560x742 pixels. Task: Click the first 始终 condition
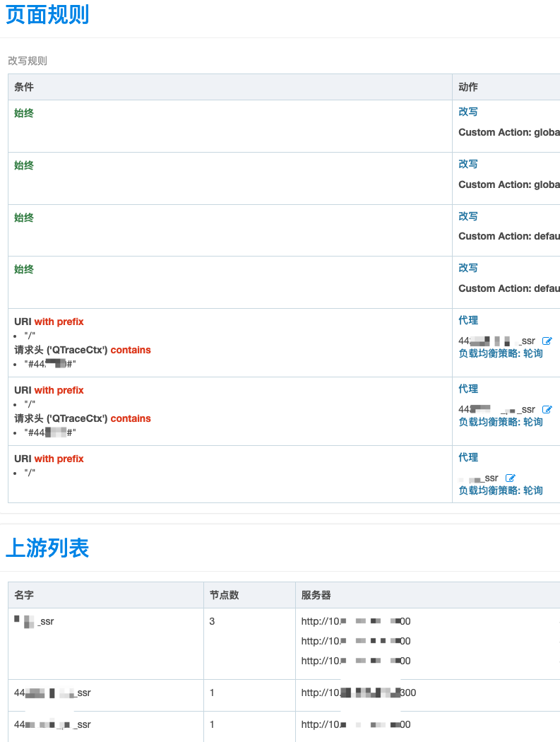coord(24,113)
